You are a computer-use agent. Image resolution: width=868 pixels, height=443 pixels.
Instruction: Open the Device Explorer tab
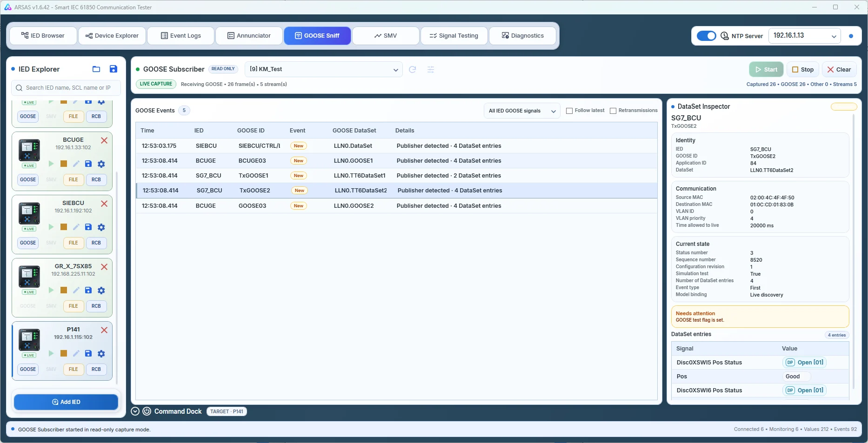pos(112,36)
